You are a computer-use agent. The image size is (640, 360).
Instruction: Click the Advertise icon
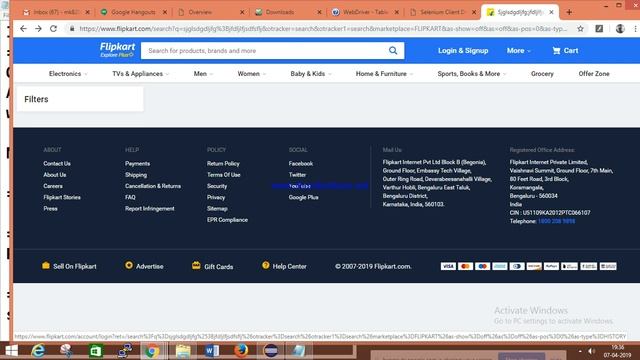coord(129,265)
